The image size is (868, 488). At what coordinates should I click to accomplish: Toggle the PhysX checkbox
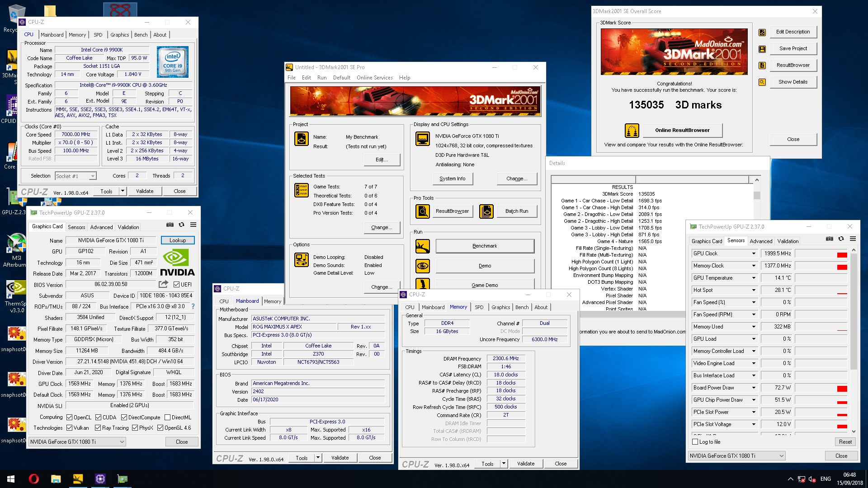pyautogui.click(x=135, y=428)
